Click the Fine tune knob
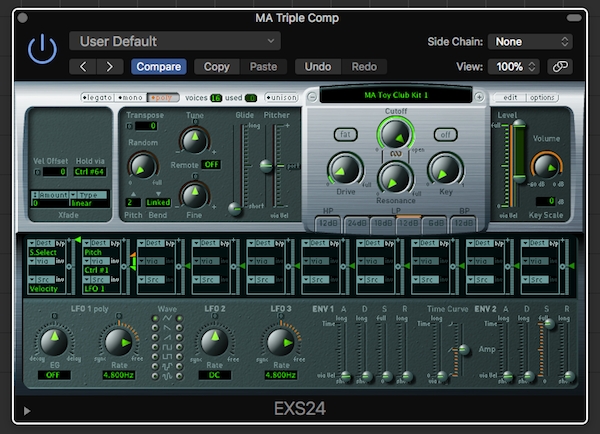The width and height of the screenshot is (600, 434). coord(195,195)
